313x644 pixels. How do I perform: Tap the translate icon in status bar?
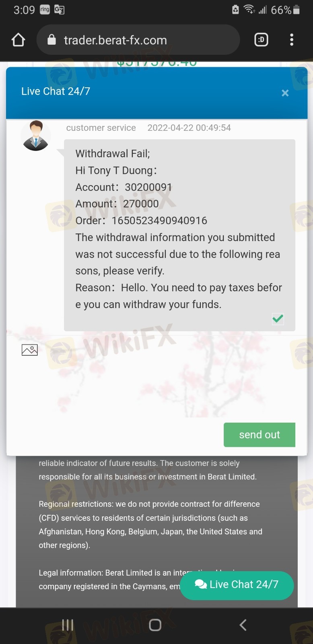click(59, 10)
